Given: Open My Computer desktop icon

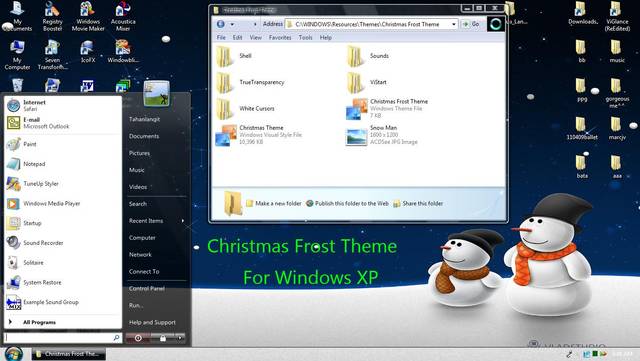Looking at the screenshot, I should (x=17, y=56).
